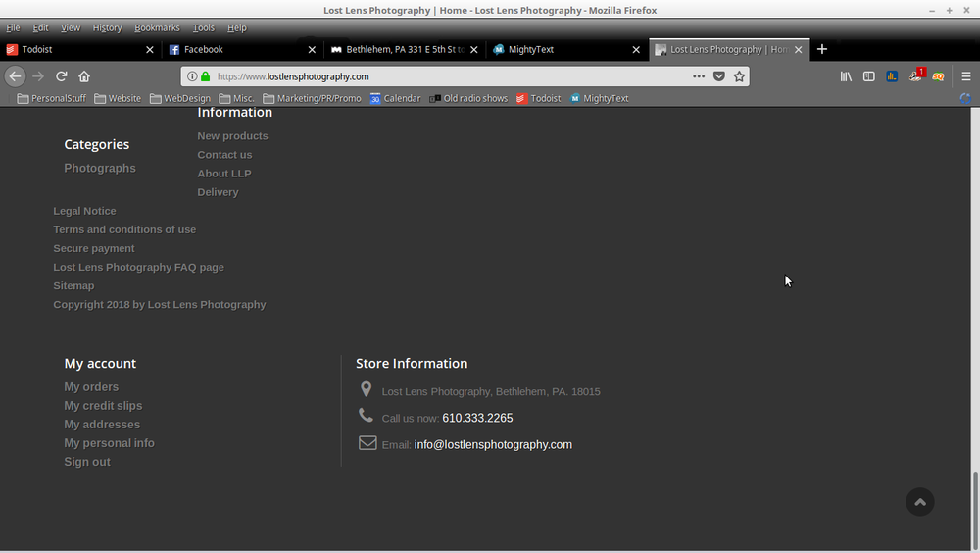Open a new tab

(x=822, y=49)
